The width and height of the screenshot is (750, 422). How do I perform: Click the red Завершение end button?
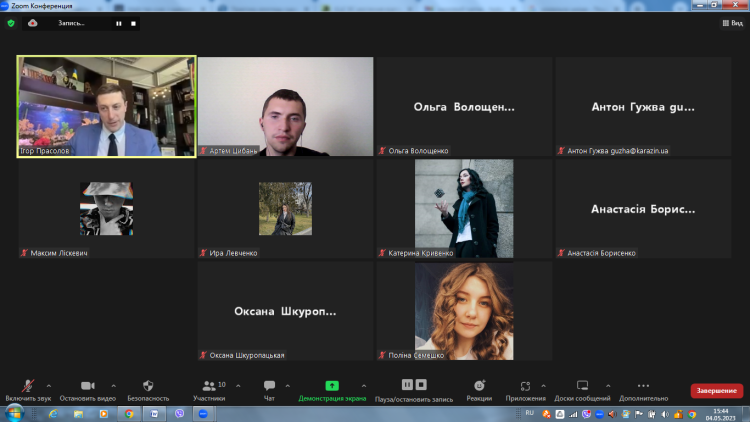point(716,391)
